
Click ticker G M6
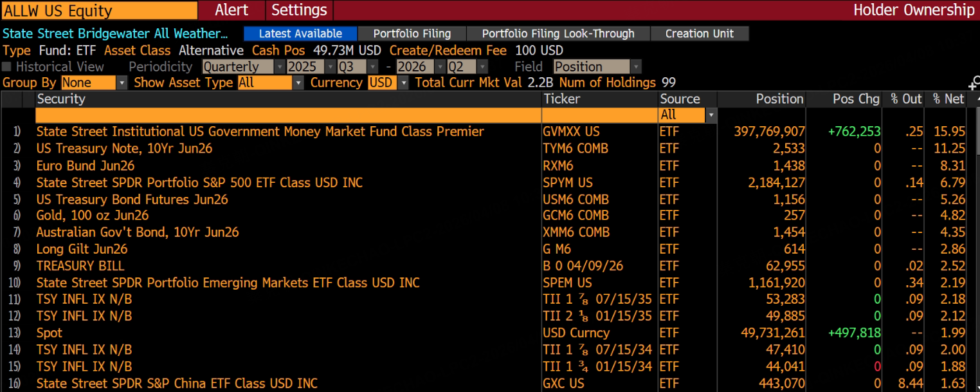(x=558, y=249)
